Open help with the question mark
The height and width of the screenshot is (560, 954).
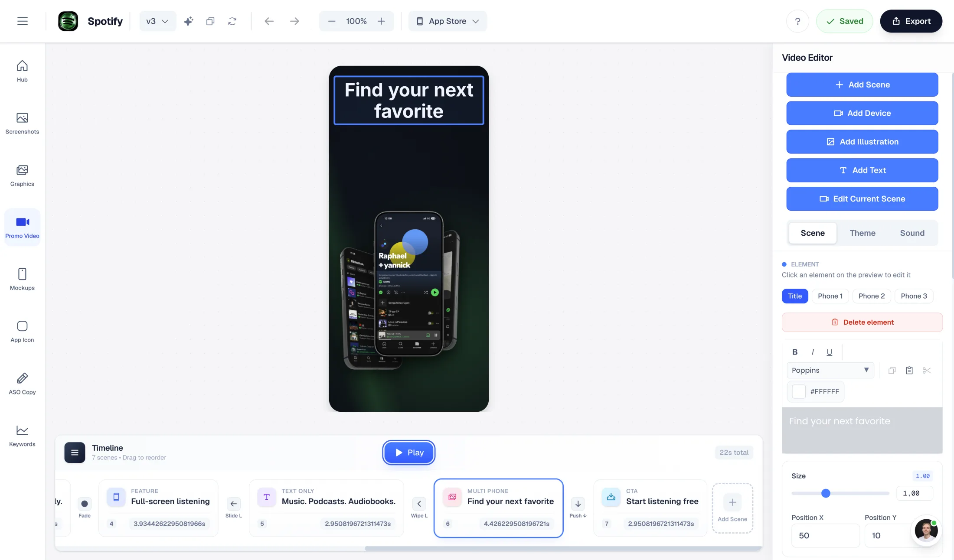[797, 21]
